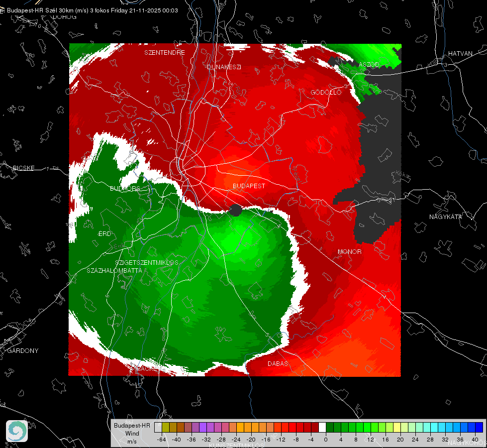Click the SZÁZHALOMBATTA map label
This screenshot has height=448, width=487.
pos(114,270)
